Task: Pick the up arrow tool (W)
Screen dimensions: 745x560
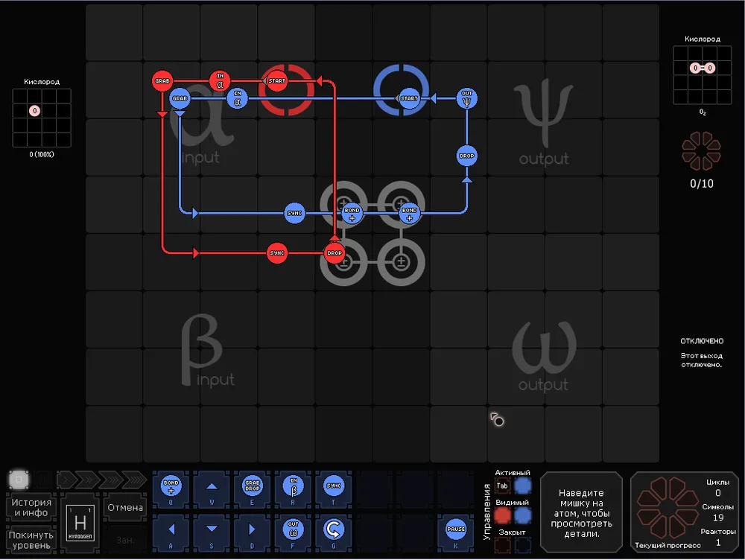Action: pyautogui.click(x=212, y=489)
